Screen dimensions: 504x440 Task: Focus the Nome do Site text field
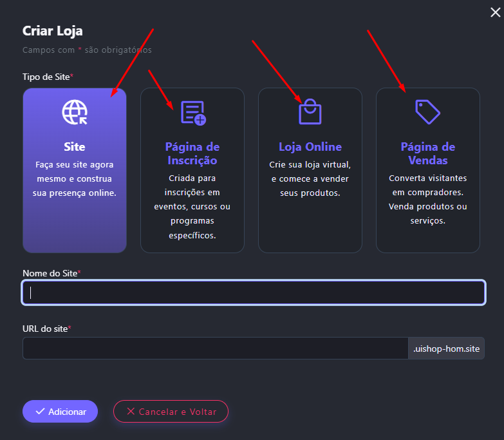254,292
